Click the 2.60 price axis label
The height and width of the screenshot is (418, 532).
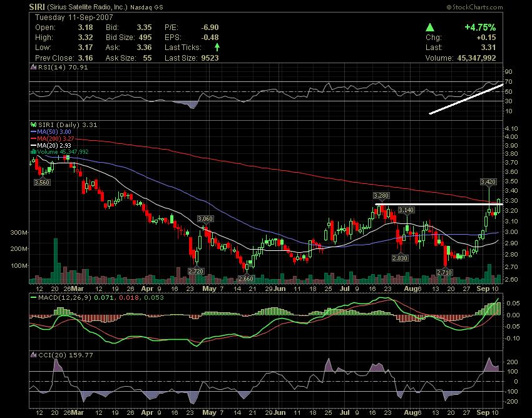pos(511,279)
